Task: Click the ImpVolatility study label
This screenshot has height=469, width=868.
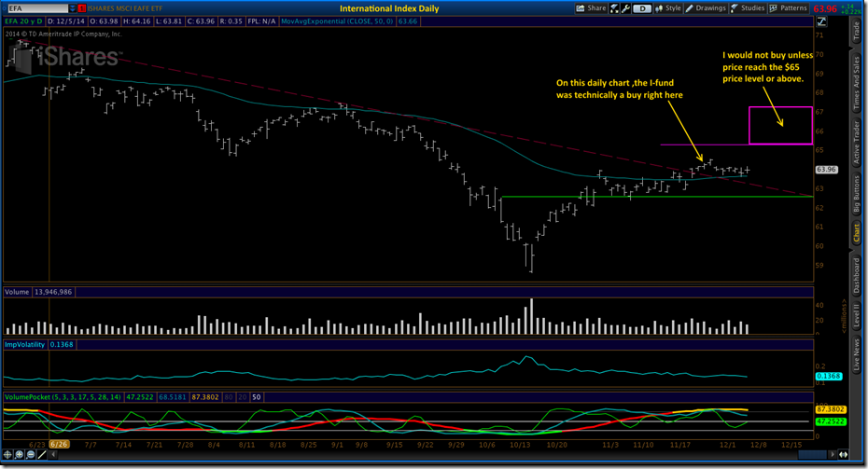Action: pyautogui.click(x=25, y=345)
